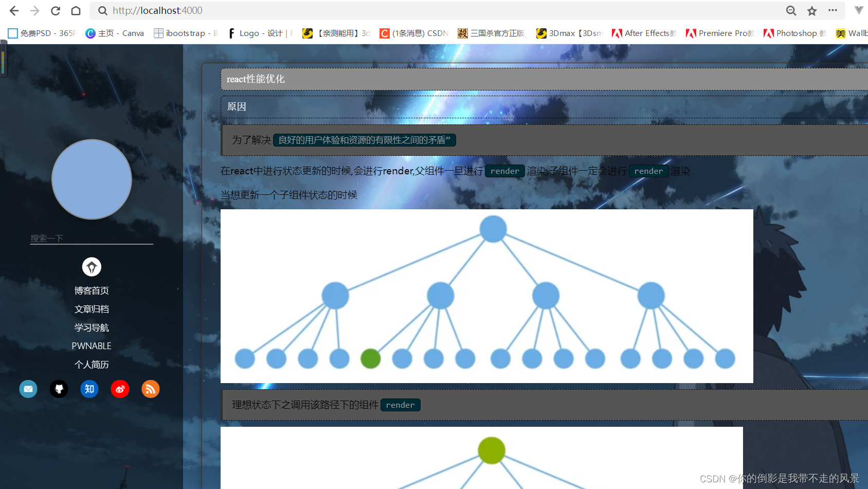Click the 搜索一下 search field
The image size is (868, 489).
[x=91, y=238]
